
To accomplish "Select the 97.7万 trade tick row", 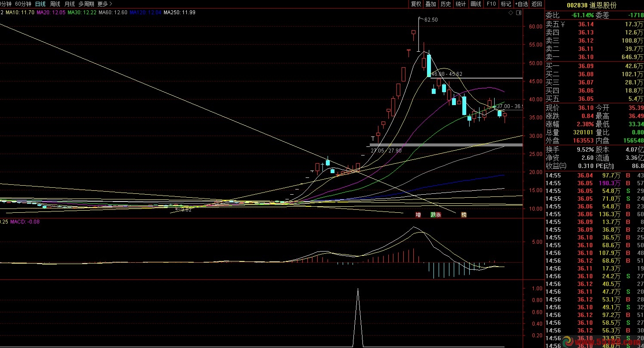I will point(594,176).
